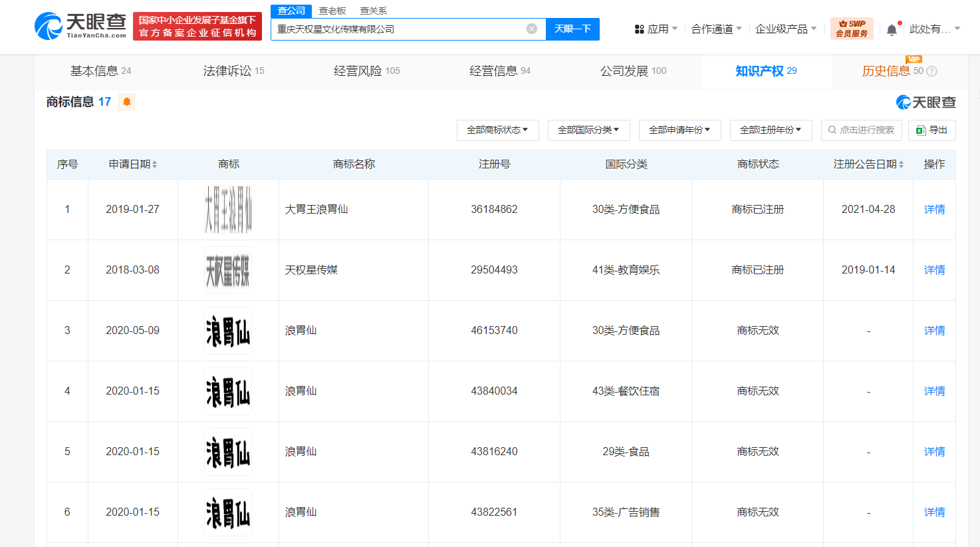Switch to the 经营风险 tab
980x547 pixels.
pos(367,71)
